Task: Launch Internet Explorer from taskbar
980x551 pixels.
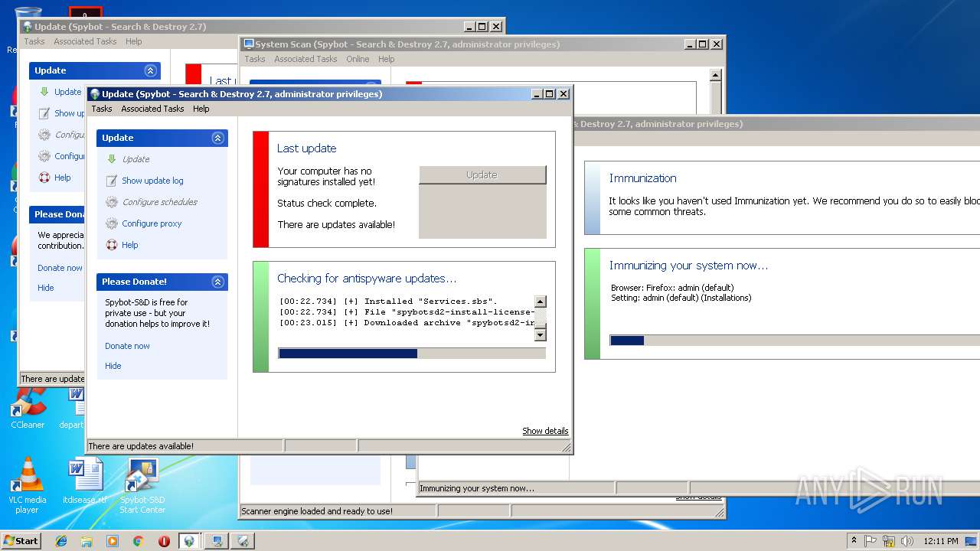Action: pos(61,541)
